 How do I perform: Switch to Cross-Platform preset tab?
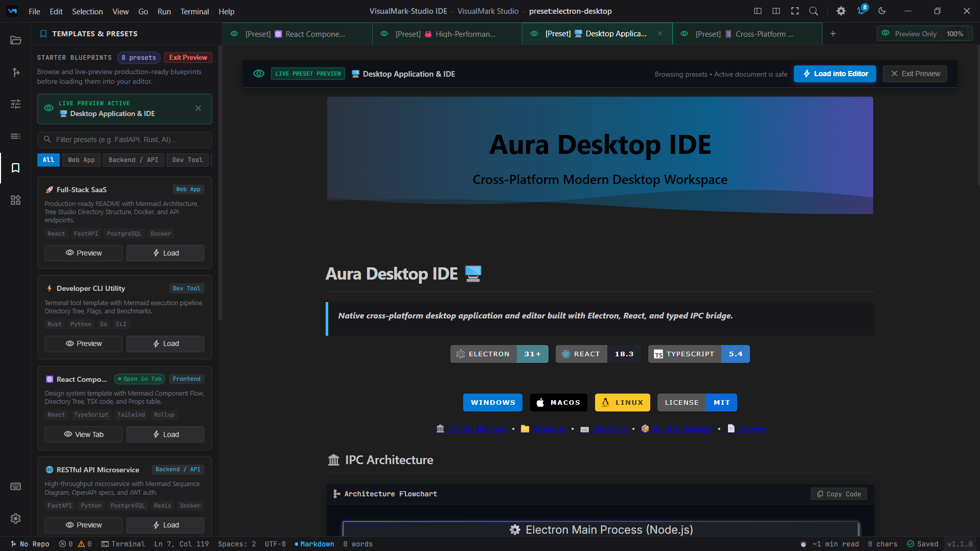tap(747, 34)
